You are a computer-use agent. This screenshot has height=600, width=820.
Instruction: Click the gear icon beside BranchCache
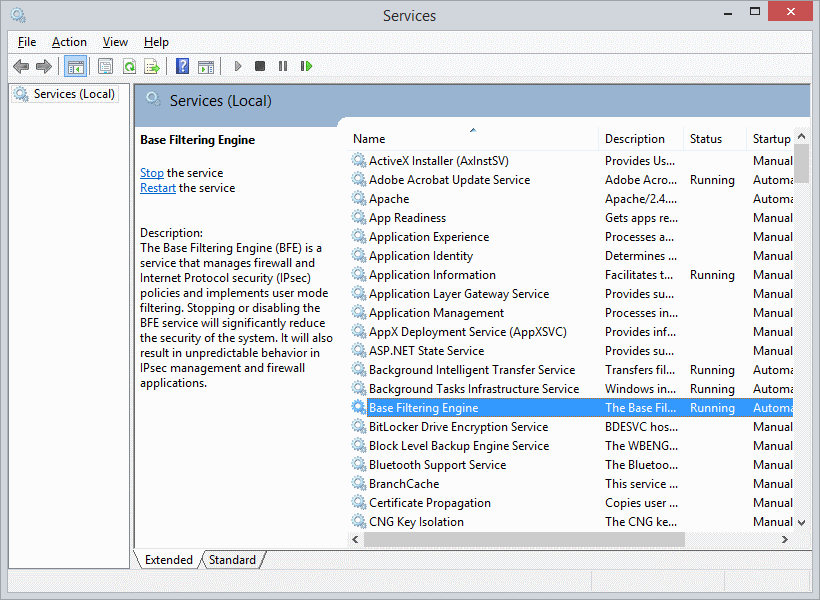tap(358, 483)
